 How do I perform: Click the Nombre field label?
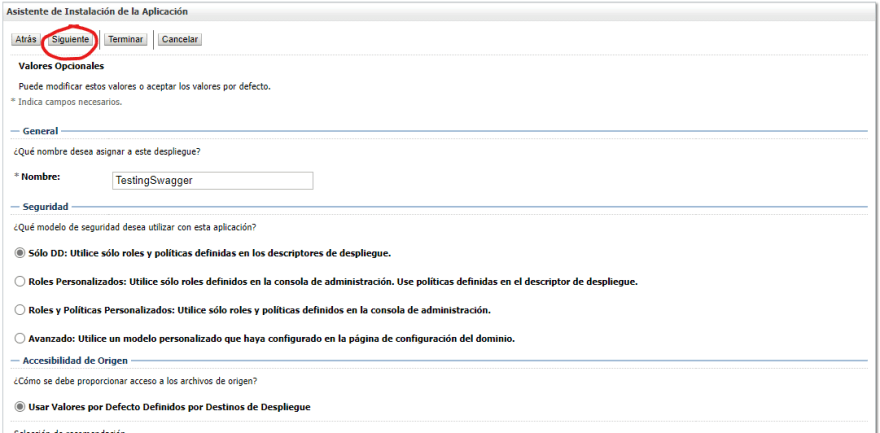[40, 177]
